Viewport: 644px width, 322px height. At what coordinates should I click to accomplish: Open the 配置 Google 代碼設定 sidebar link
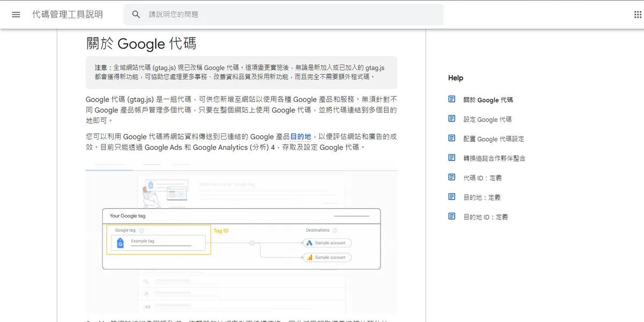point(494,138)
